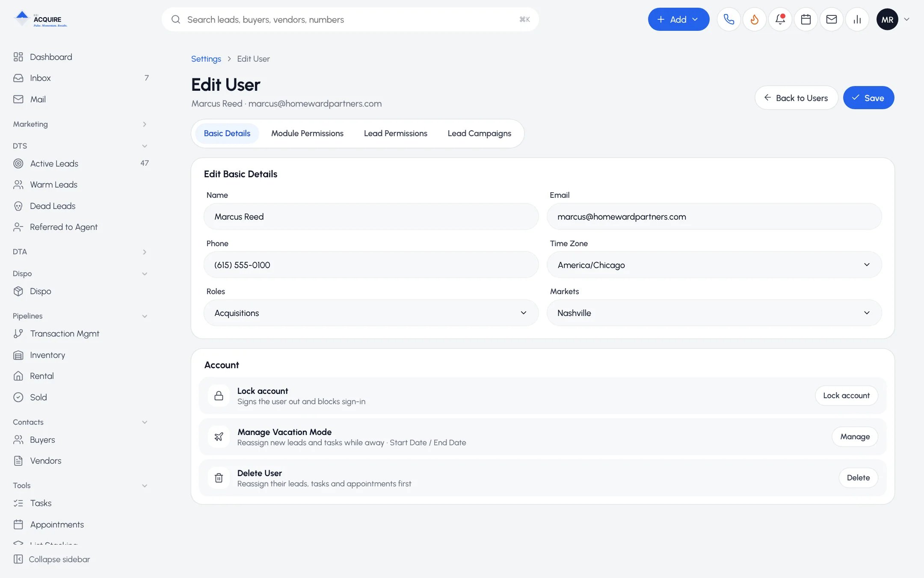Screen dimensions: 924x578
Task: Open Transaction Mgmt pipeline
Action: tap(81, 334)
